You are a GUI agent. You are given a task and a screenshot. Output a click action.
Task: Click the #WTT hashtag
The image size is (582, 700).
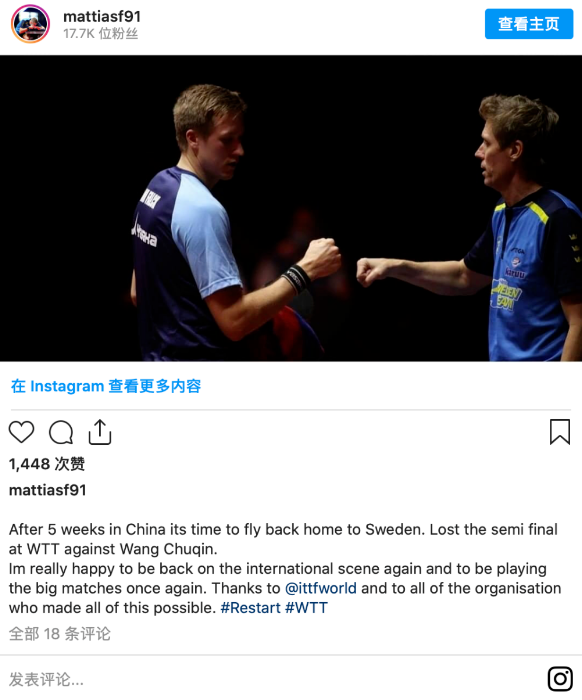click(306, 608)
